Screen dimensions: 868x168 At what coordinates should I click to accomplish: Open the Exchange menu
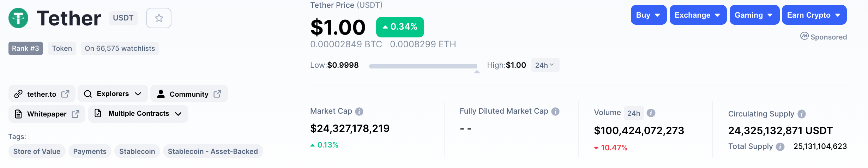[x=698, y=15]
